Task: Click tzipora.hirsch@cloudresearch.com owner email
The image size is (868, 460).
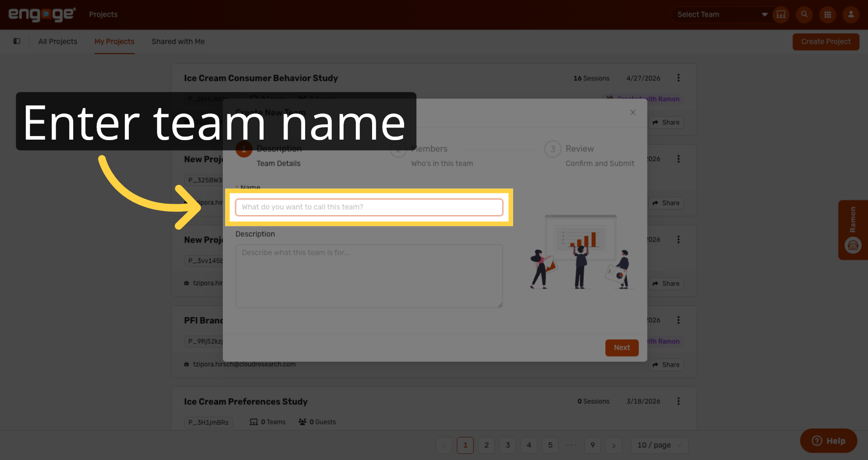Action: pos(244,364)
